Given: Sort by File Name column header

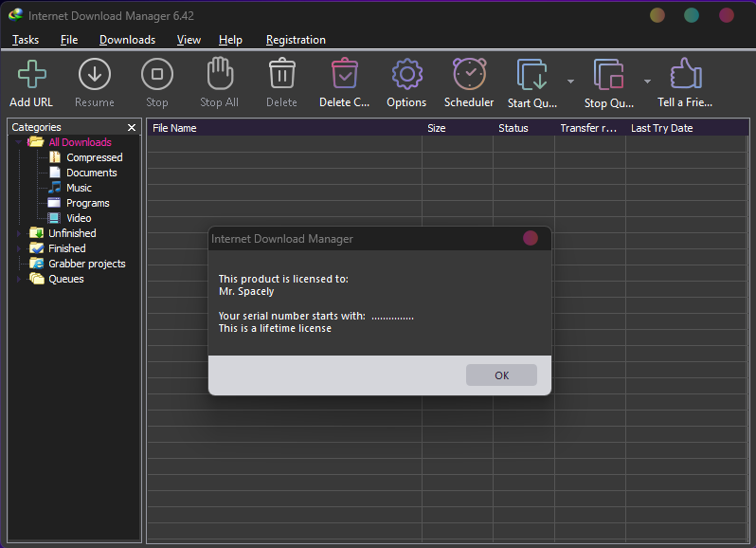Looking at the screenshot, I should [x=284, y=128].
